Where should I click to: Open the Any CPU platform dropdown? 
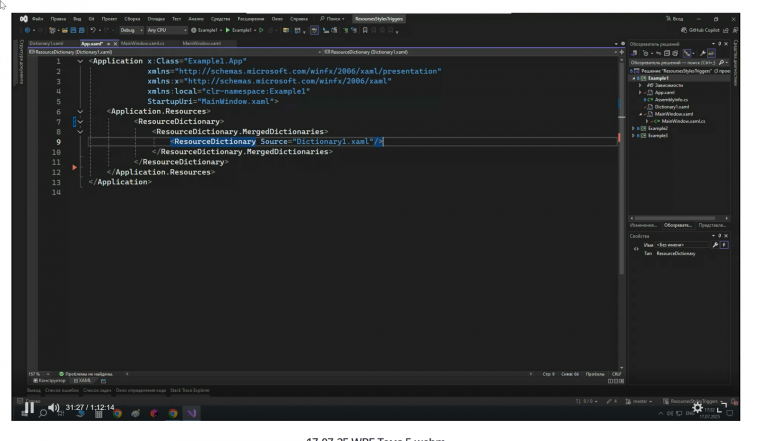[167, 30]
